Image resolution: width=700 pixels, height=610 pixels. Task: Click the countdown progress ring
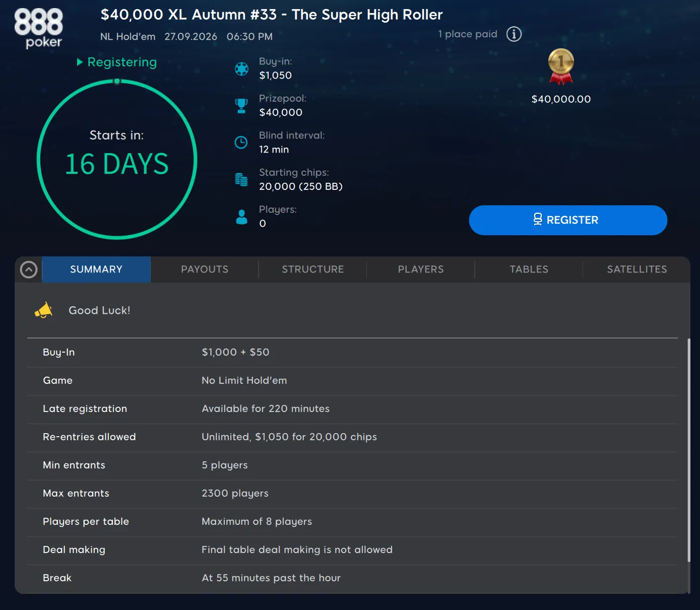117,159
